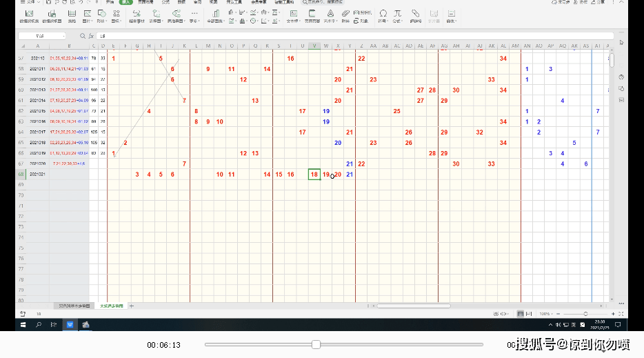Switch to page break preview in status bar
The width and height of the screenshot is (644, 358).
[x=529, y=314]
